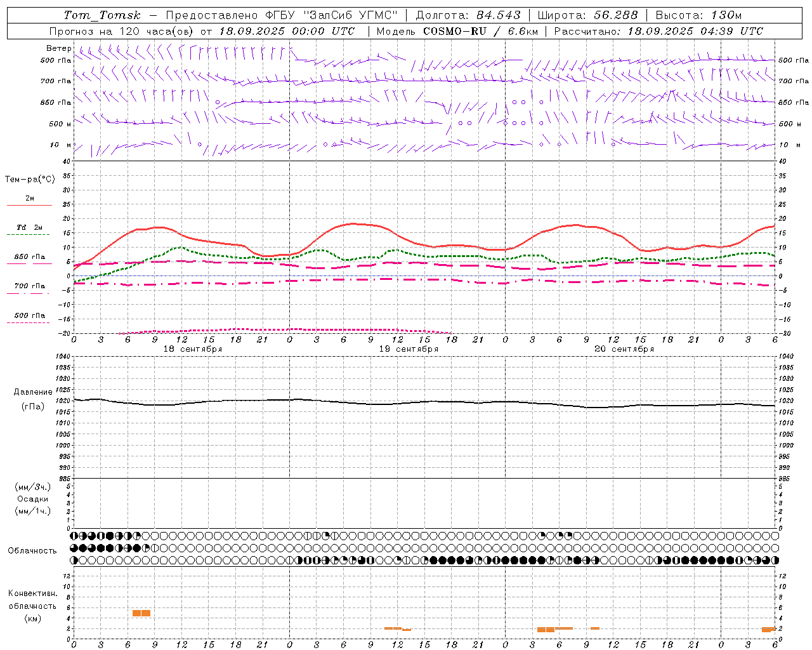Click the Модель COSMO-RU / 6.6км label
Viewport: 812px width, 650px height.
coord(457,31)
